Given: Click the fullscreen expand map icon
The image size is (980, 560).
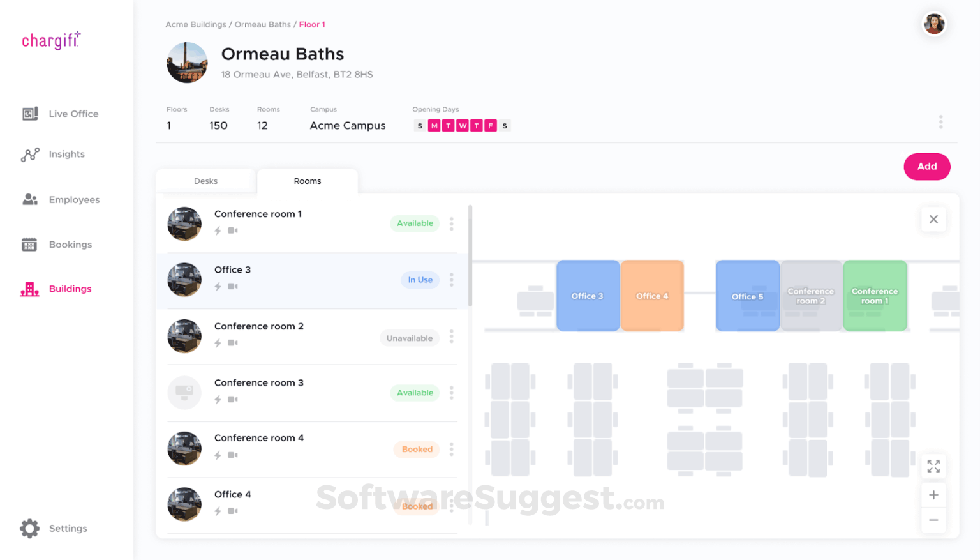Looking at the screenshot, I should 933,466.
